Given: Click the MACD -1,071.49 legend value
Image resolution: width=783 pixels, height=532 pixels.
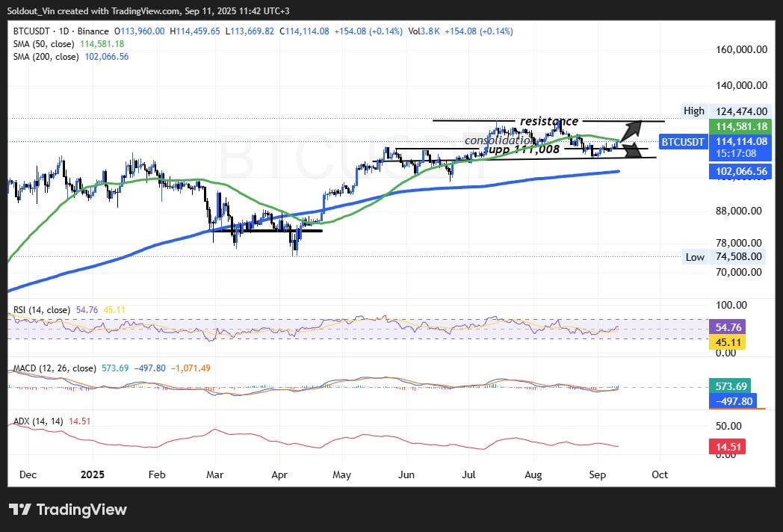Looking at the screenshot, I should click(x=191, y=368).
